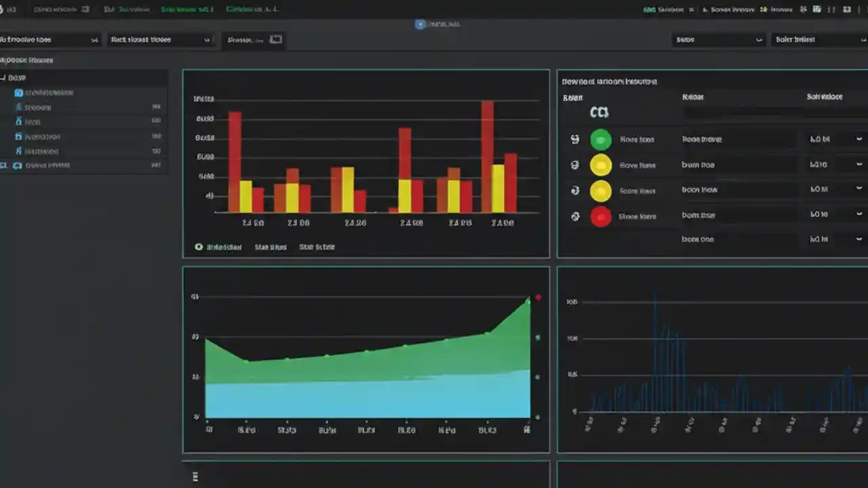Click the green status indicator in the first row
Viewport: 868px width, 488px height.
click(x=601, y=139)
